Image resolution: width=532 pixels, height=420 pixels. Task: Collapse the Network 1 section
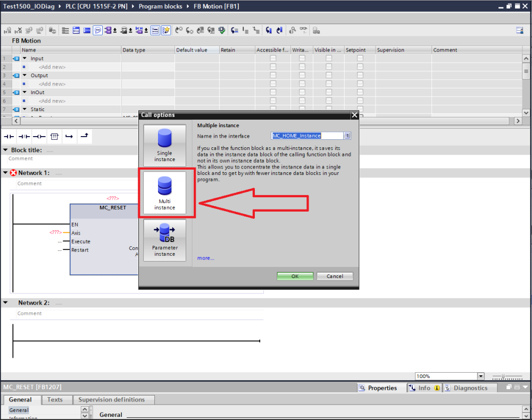click(5, 173)
